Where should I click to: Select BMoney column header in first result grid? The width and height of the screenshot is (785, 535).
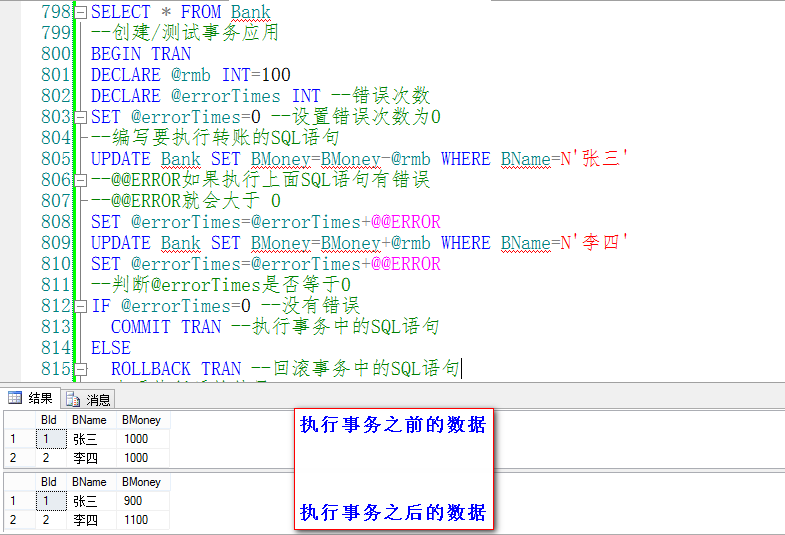pos(141,420)
